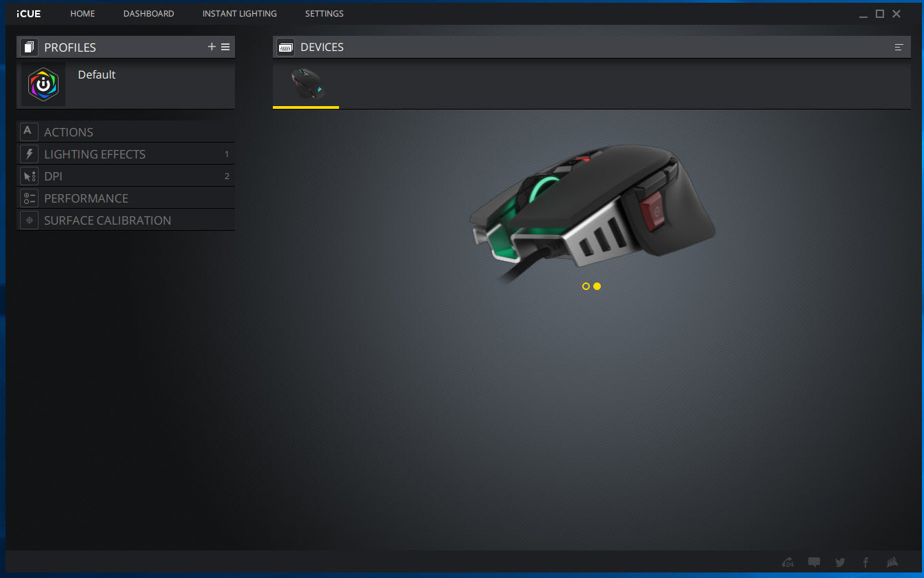924x578 pixels.
Task: Open the Devices panel options menu
Action: pos(899,47)
